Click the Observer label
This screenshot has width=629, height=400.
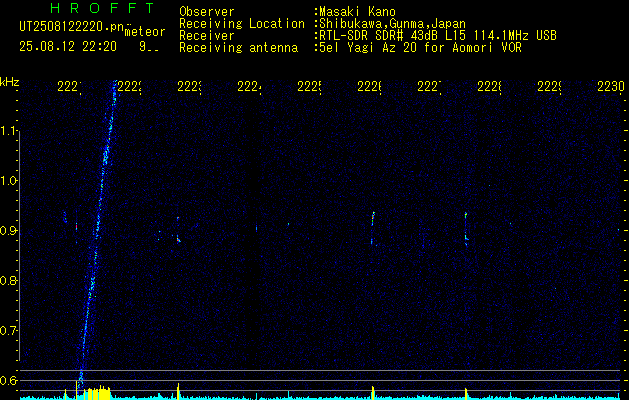pos(207,12)
